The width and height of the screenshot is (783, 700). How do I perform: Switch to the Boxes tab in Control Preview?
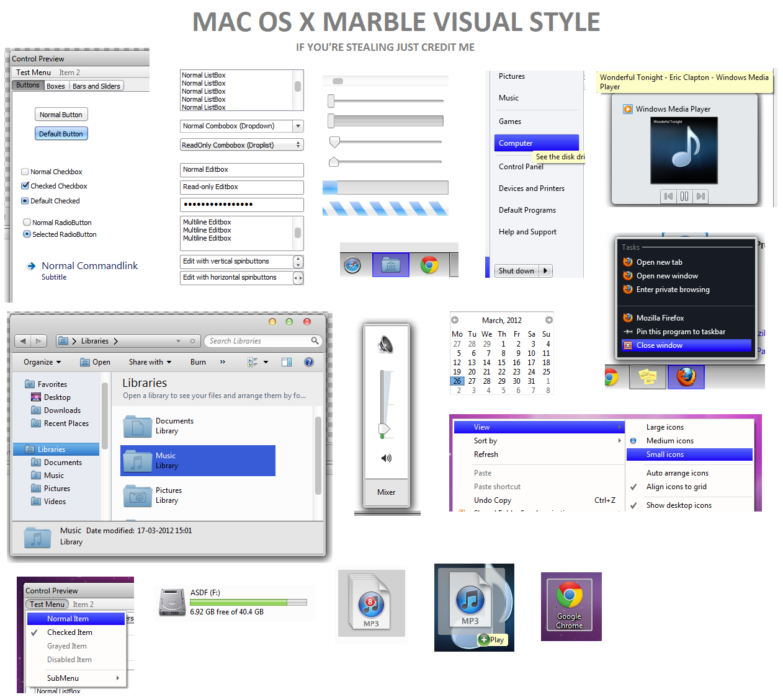(x=56, y=86)
